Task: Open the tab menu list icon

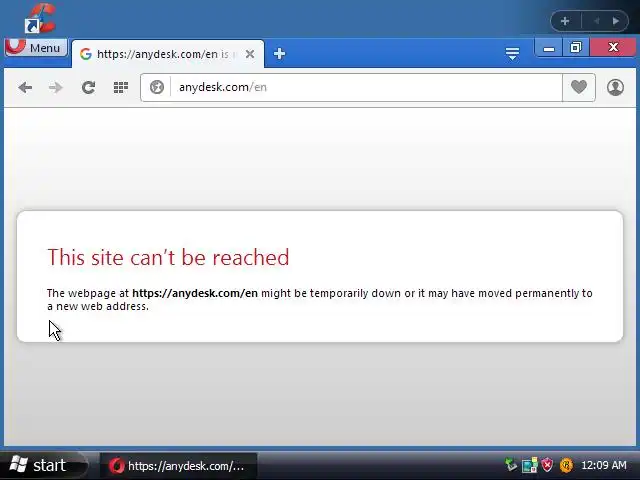Action: tap(512, 53)
